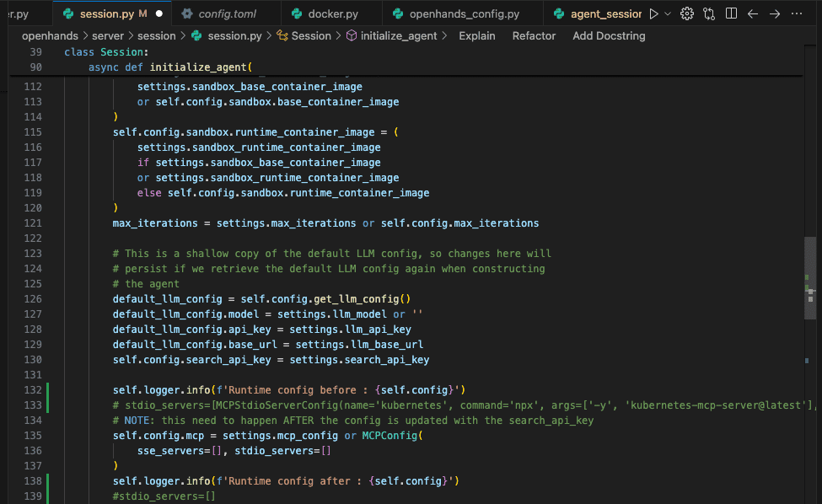Click settings.llm_base_url on line 129
This screenshot has height=504, width=822.
click(359, 345)
